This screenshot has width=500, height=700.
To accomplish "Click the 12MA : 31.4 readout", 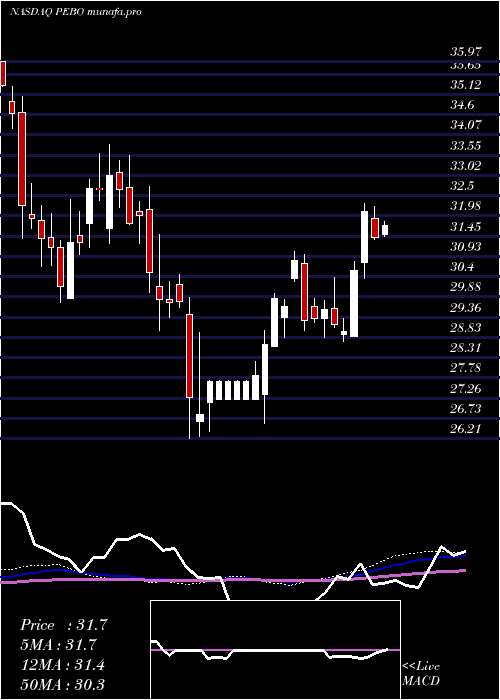I will [62, 665].
